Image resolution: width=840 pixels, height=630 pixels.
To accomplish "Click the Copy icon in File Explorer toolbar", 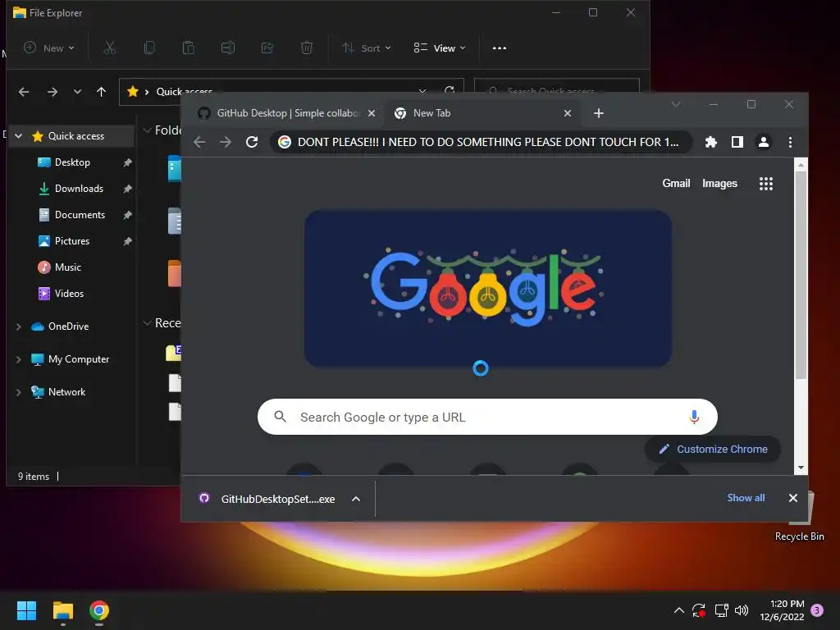I will [x=149, y=48].
